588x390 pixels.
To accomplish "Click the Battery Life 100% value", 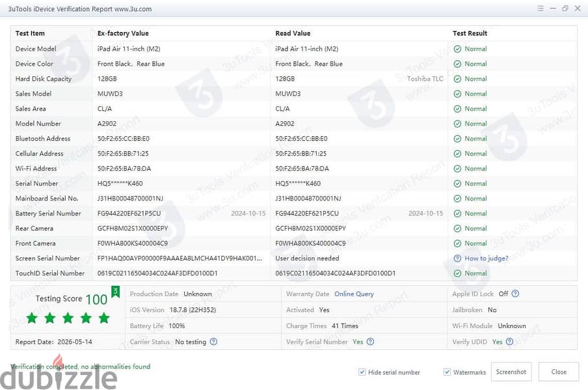I will click(177, 326).
